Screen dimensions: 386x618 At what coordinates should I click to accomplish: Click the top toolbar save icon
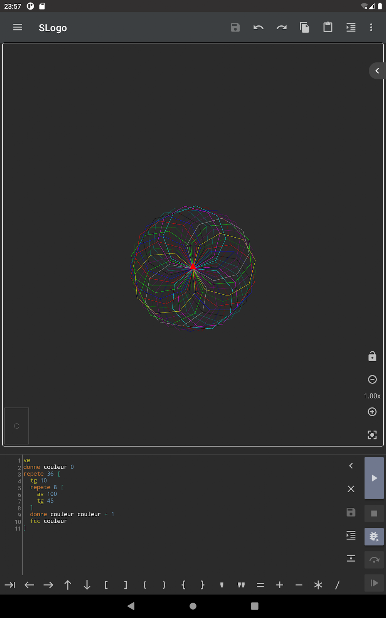235,27
